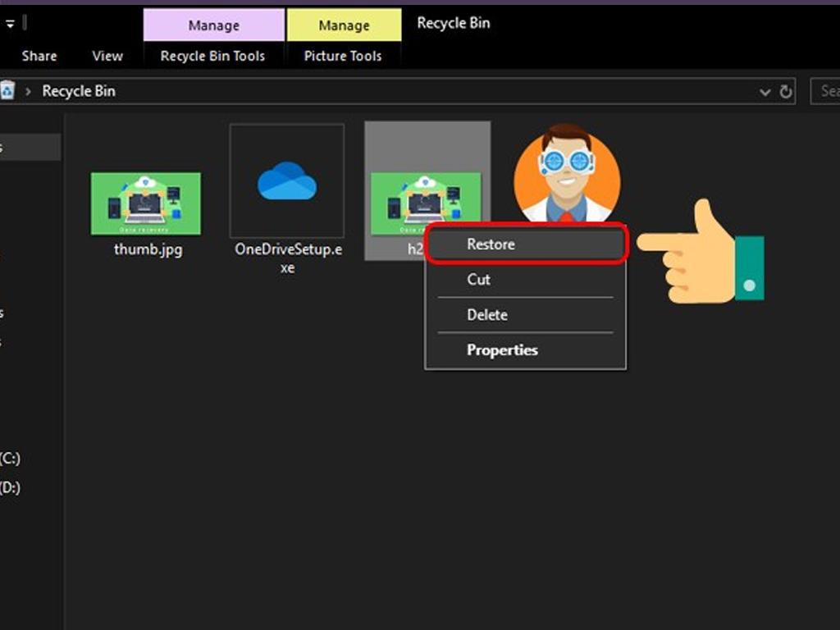Switch to the Picture Tools tab
840x630 pixels.
point(343,56)
